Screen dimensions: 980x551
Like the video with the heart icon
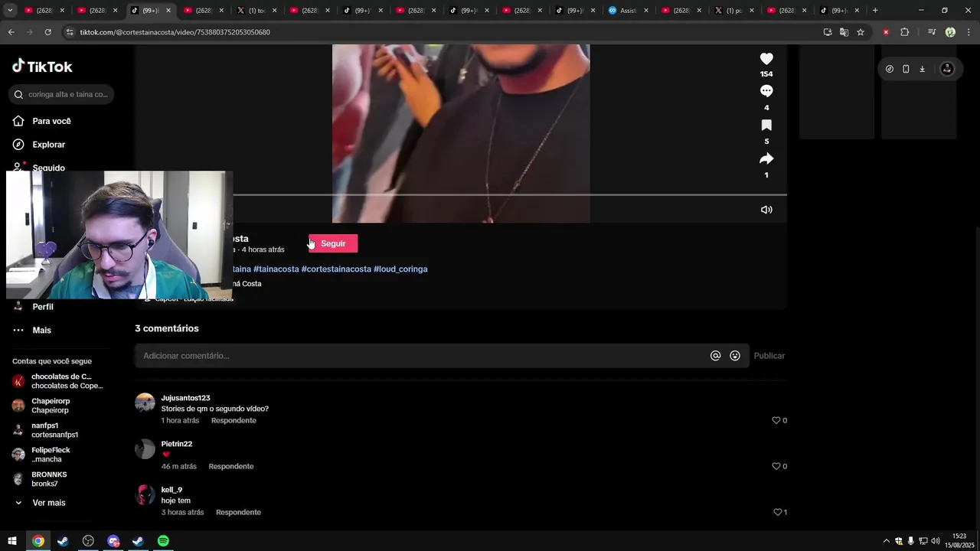point(766,59)
